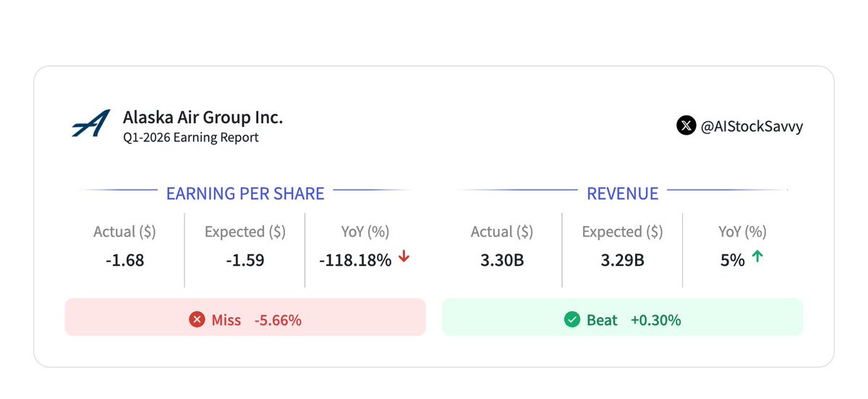The height and width of the screenshot is (399, 868).
Task: Click the green Beat +0.30% banner
Action: point(622,317)
